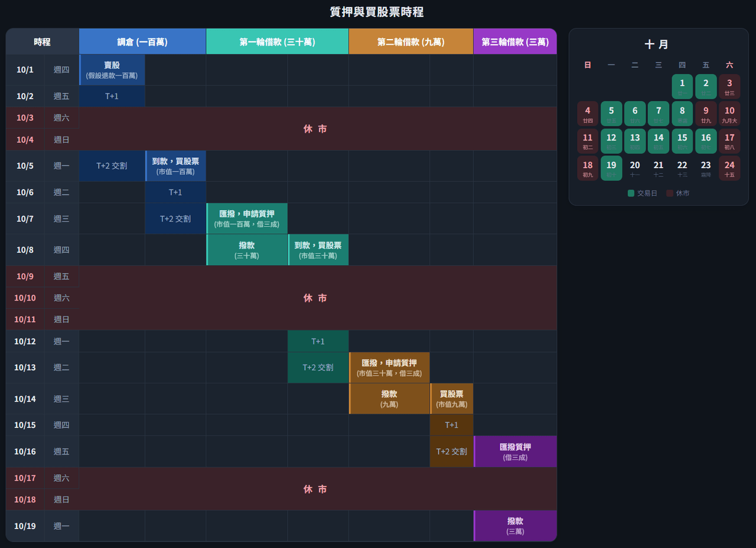Select the T+2 交割 cell in the 10/16 row
Viewport: 756px width, 548px height.
(x=452, y=452)
